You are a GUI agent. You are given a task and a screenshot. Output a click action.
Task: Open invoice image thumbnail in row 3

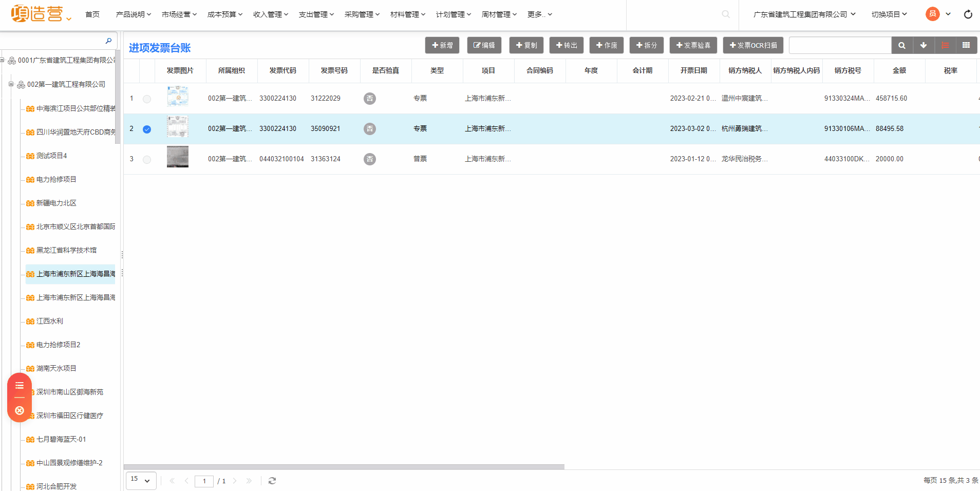coord(178,157)
